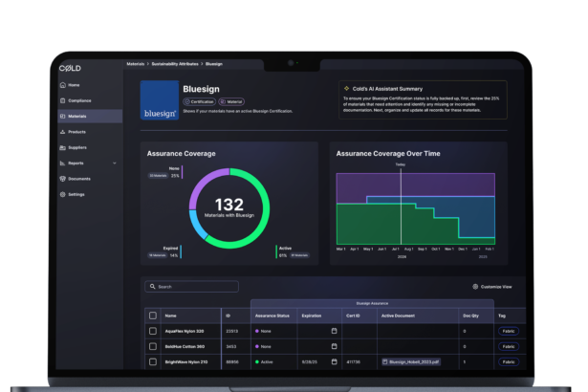Expand the Reports menu chevron
Screen dimensions: 588x392
[x=115, y=163]
